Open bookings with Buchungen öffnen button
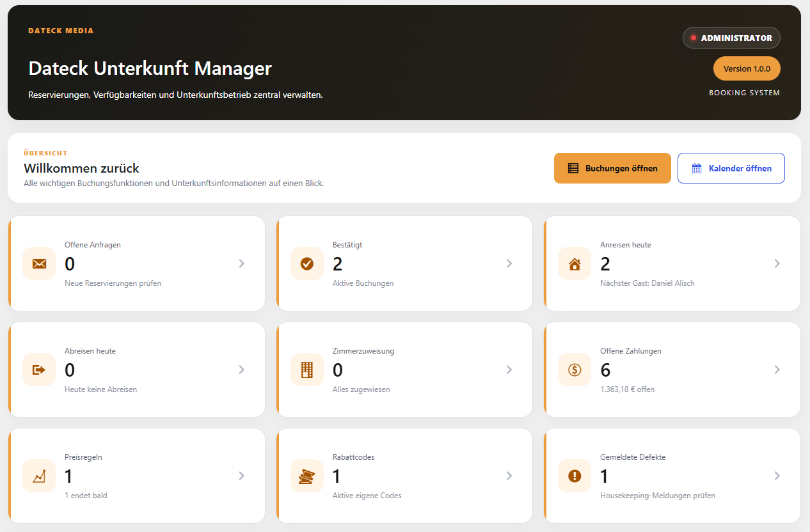 [x=612, y=168]
